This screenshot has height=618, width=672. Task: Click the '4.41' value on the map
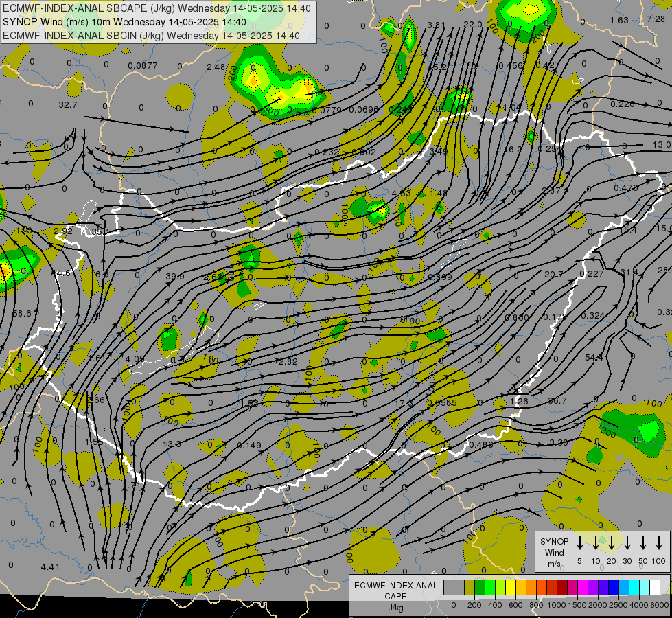[x=50, y=567]
